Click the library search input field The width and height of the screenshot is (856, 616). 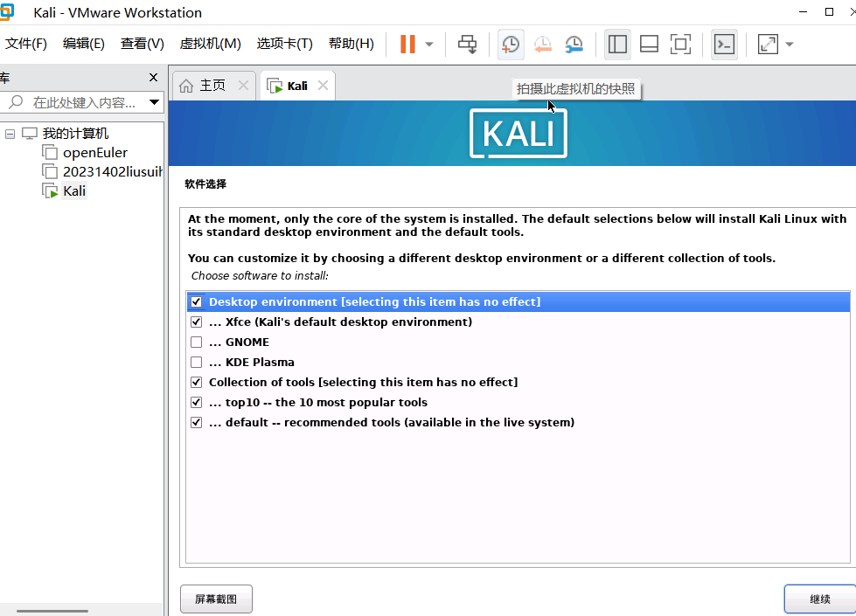[x=85, y=102]
